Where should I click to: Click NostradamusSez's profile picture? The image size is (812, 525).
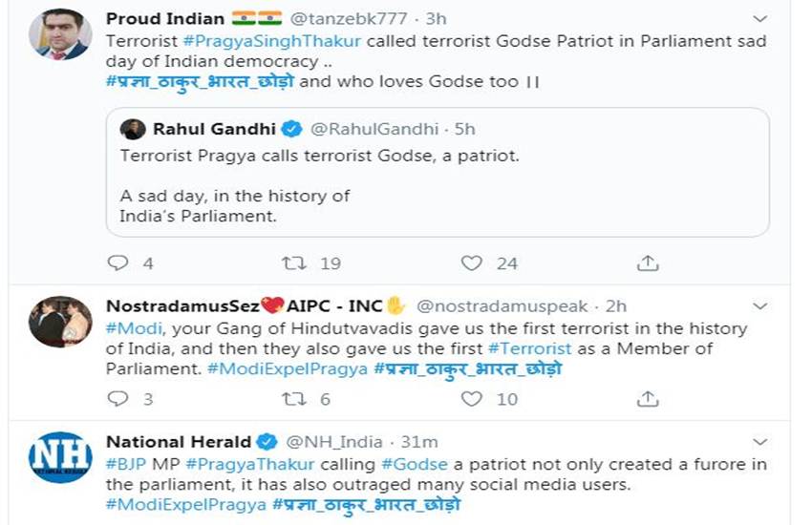coord(60,322)
